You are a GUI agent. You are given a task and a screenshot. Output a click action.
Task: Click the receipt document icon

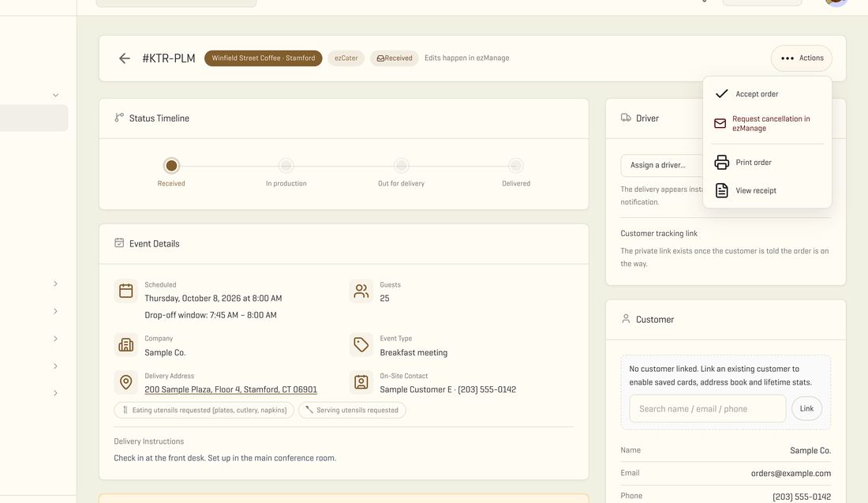point(721,190)
